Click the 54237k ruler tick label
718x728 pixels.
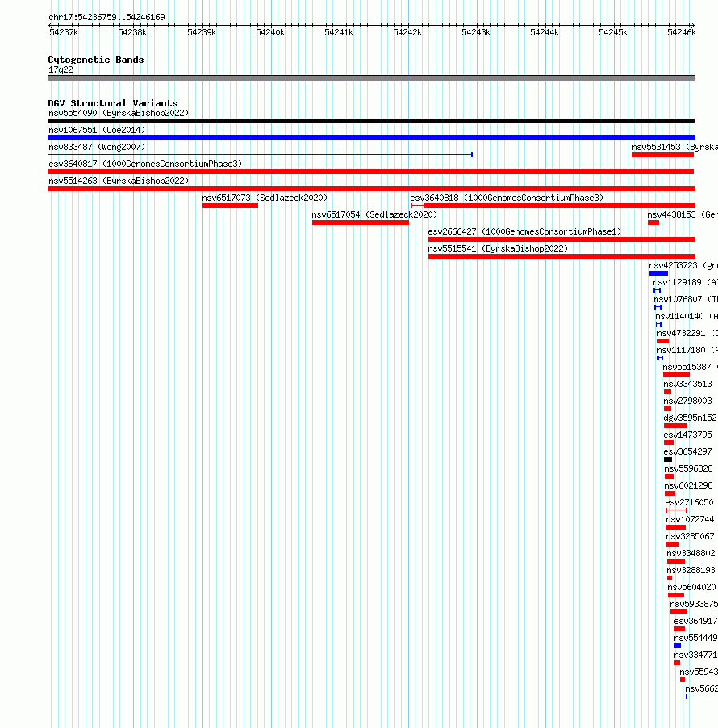click(64, 32)
